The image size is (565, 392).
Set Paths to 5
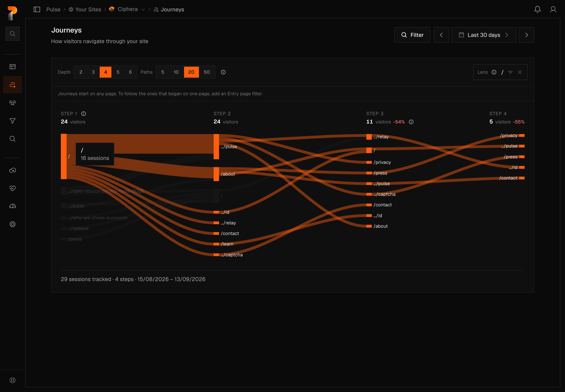coord(163,72)
